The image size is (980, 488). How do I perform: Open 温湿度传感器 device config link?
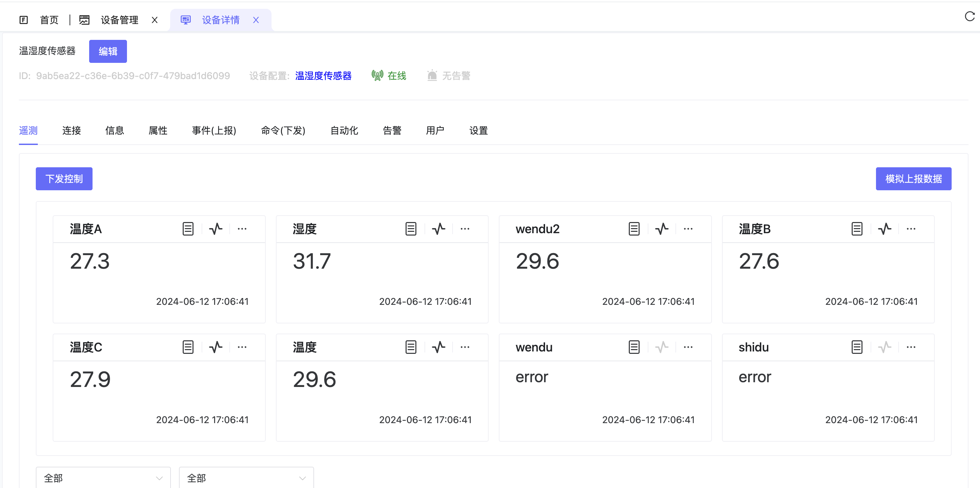(x=323, y=76)
